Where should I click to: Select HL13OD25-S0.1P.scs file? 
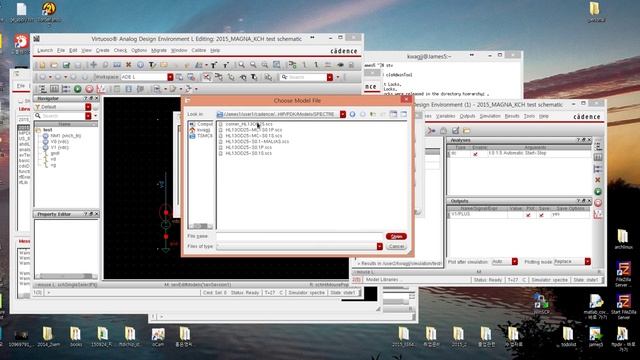point(249,147)
